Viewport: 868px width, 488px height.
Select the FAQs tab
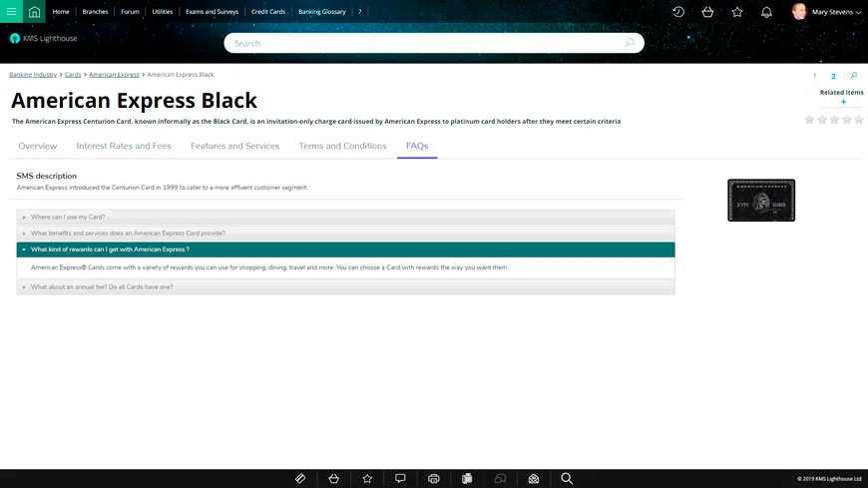coord(417,147)
